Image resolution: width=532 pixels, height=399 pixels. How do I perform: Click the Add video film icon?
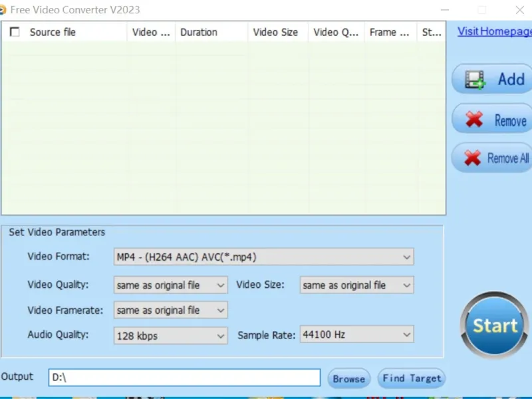click(475, 80)
